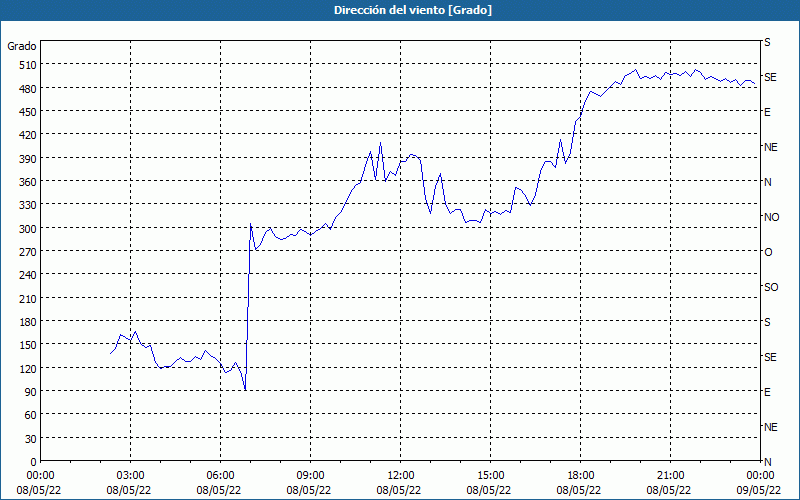This screenshot has width=800, height=500.
Task: Select the 'SE' compass label near the 120 gridline
Action: tap(770, 357)
